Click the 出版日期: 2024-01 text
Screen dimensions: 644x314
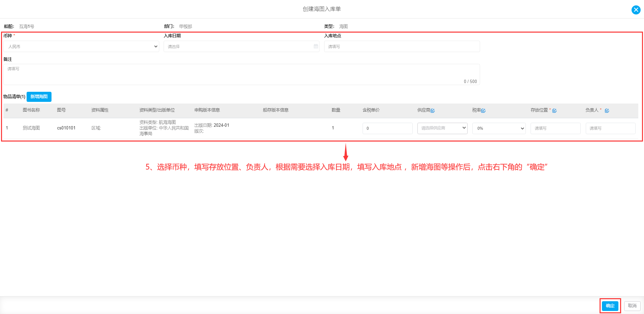212,125
